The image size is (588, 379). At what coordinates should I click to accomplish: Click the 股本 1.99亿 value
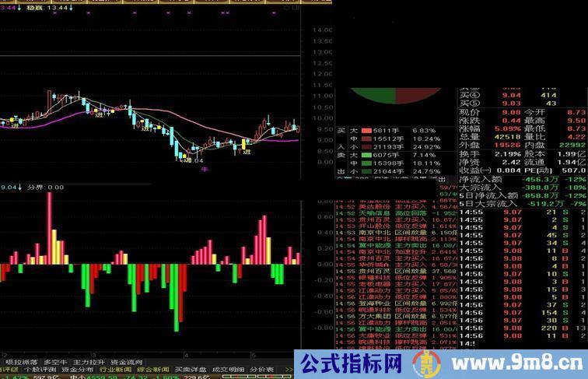(572, 154)
